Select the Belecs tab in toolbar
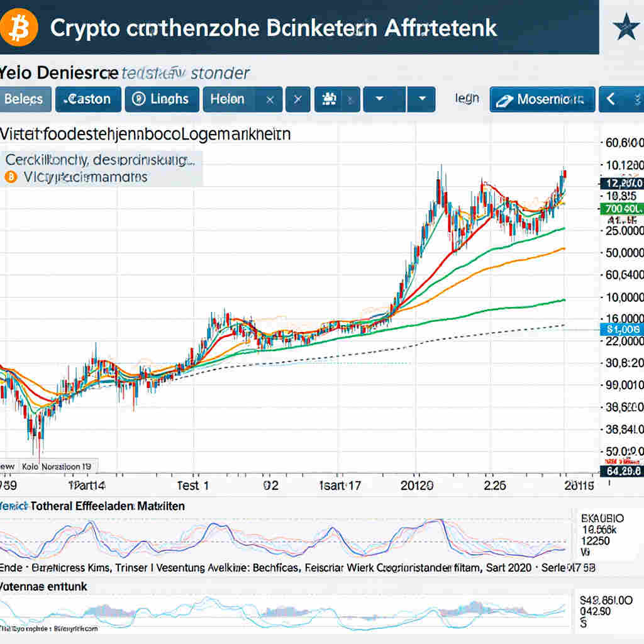644x644 pixels. pos(24,99)
